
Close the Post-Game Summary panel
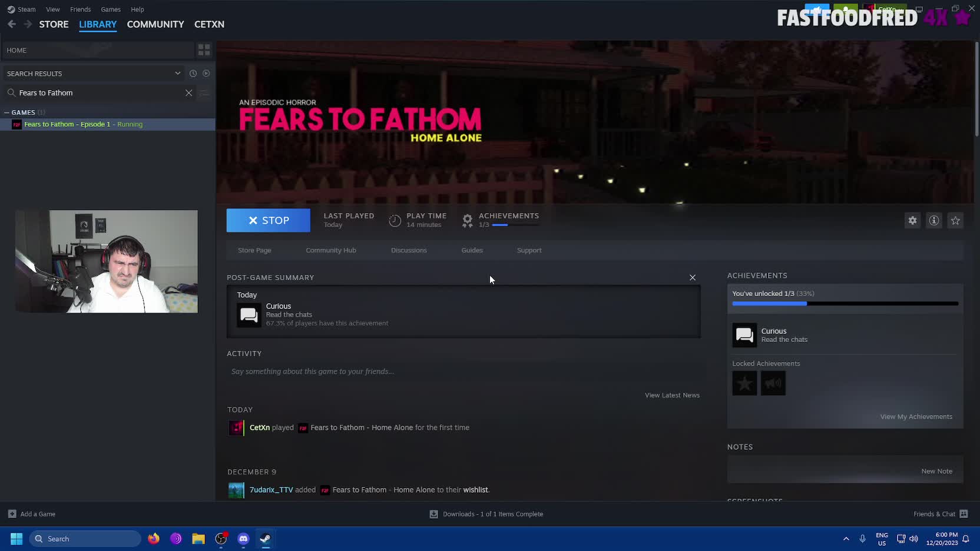coord(693,277)
